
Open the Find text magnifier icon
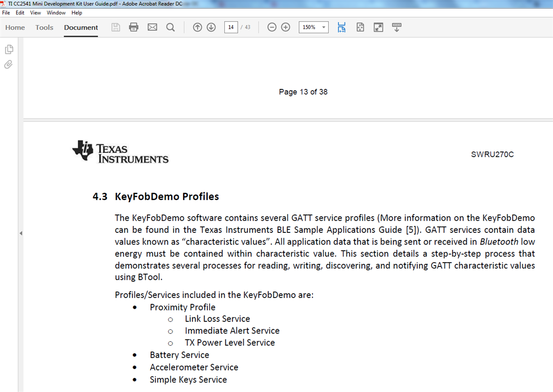click(x=170, y=27)
